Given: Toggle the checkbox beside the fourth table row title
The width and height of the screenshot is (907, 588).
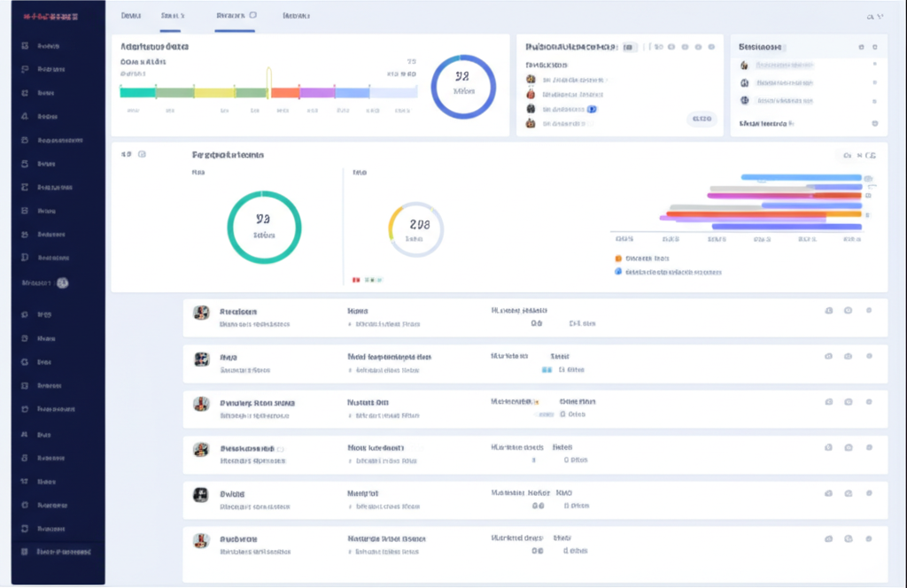Looking at the screenshot, I should click(281, 449).
